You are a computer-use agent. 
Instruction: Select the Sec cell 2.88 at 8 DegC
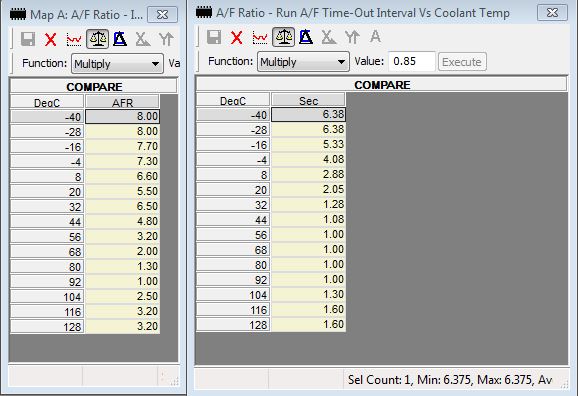pos(309,175)
